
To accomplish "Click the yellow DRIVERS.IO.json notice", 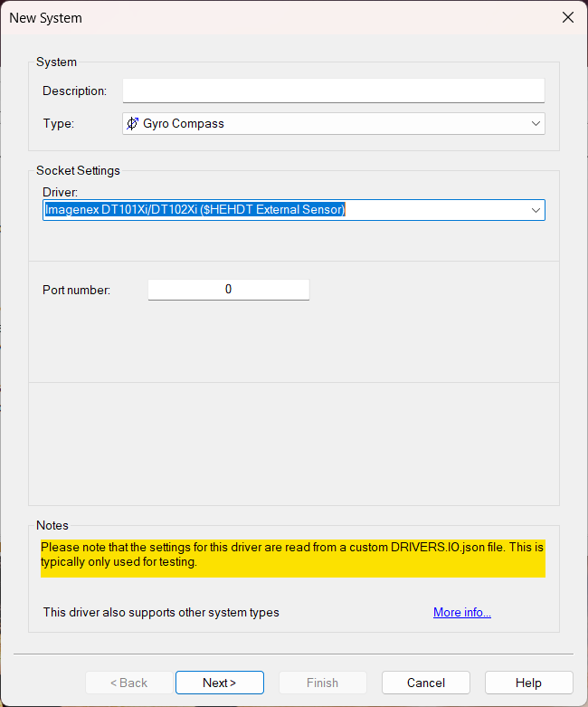I will click(292, 555).
